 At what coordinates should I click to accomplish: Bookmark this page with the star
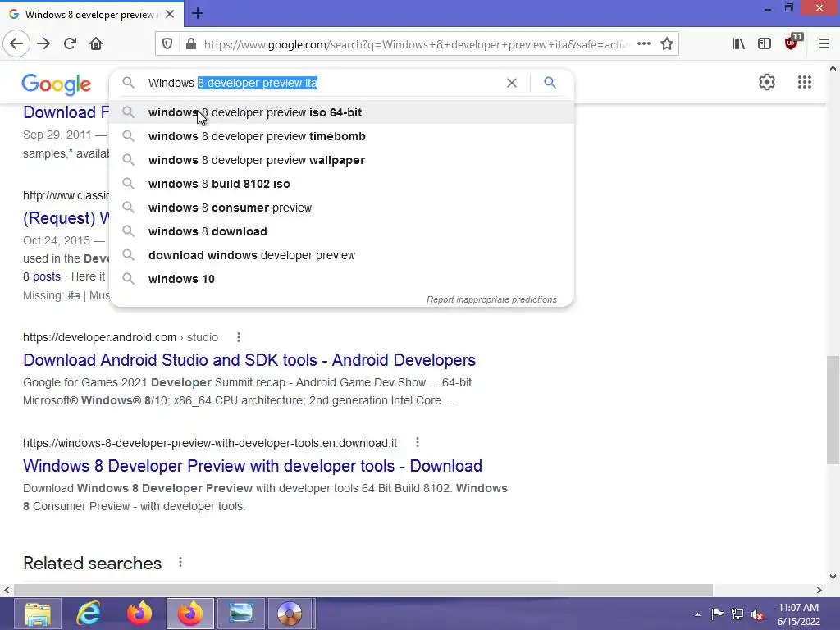[667, 44]
